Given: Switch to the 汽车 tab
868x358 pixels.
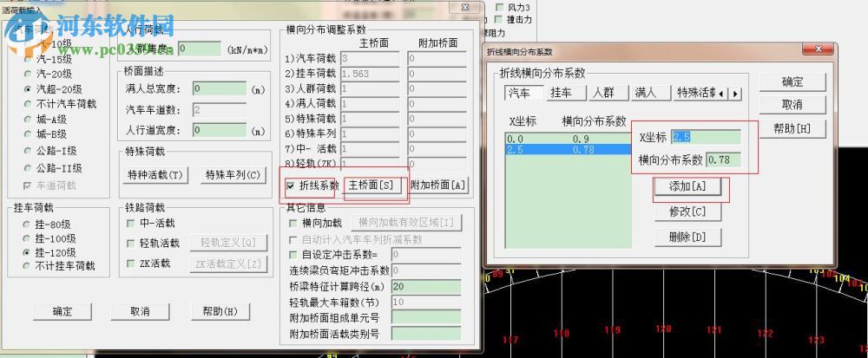Looking at the screenshot, I should [x=523, y=94].
